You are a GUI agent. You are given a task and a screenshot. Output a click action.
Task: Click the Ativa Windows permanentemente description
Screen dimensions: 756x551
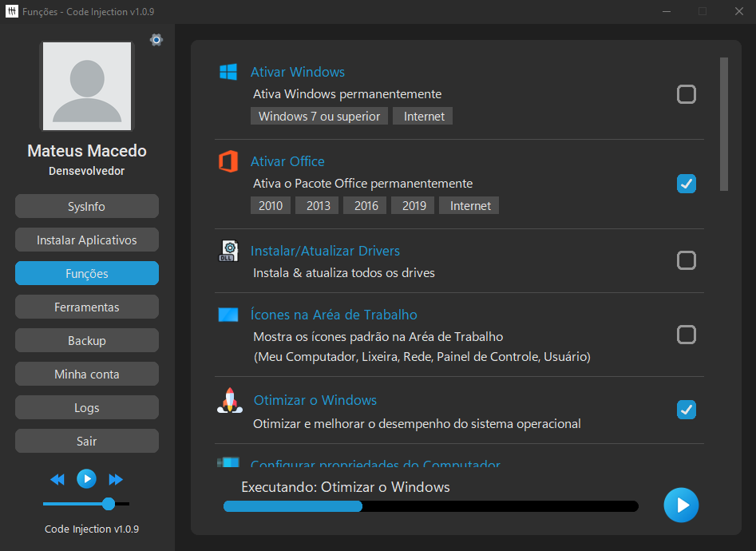(347, 94)
